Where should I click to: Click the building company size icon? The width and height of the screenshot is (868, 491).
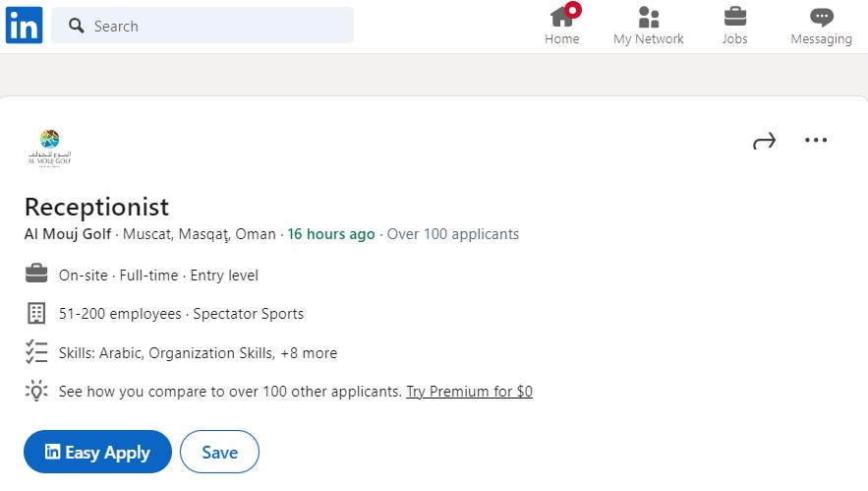tap(36, 313)
